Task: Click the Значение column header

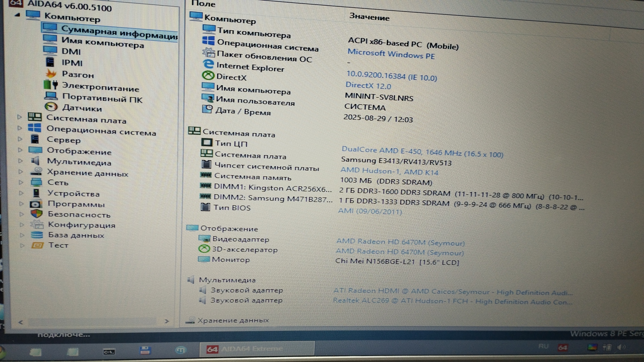Action: [x=369, y=17]
